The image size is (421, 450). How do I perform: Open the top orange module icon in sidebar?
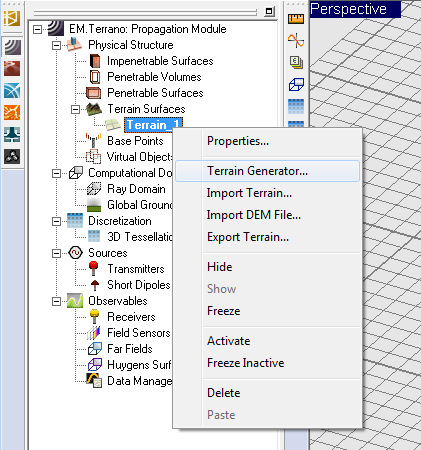(12, 18)
